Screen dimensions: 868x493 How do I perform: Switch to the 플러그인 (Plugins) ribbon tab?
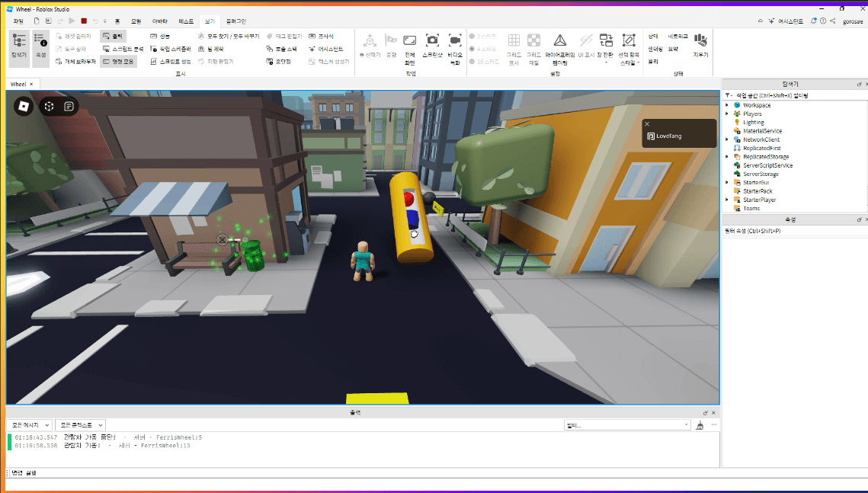point(235,21)
